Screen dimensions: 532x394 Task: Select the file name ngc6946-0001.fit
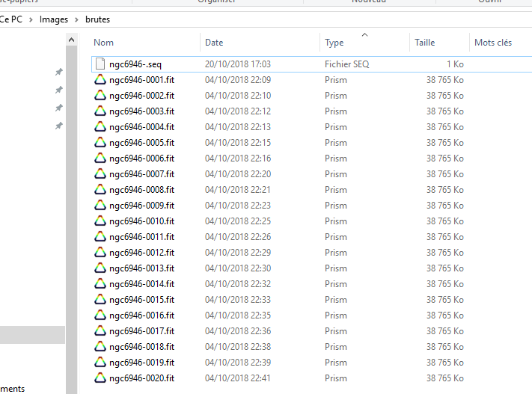point(142,80)
